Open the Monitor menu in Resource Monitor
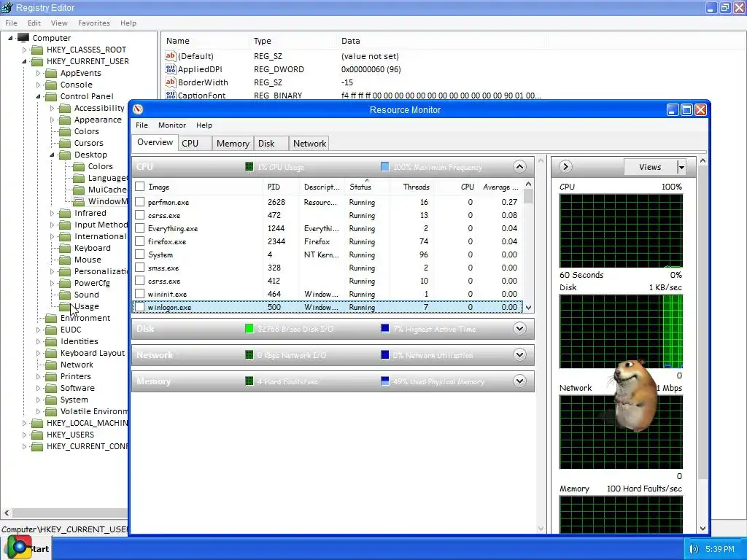The width and height of the screenshot is (747, 560). (172, 125)
